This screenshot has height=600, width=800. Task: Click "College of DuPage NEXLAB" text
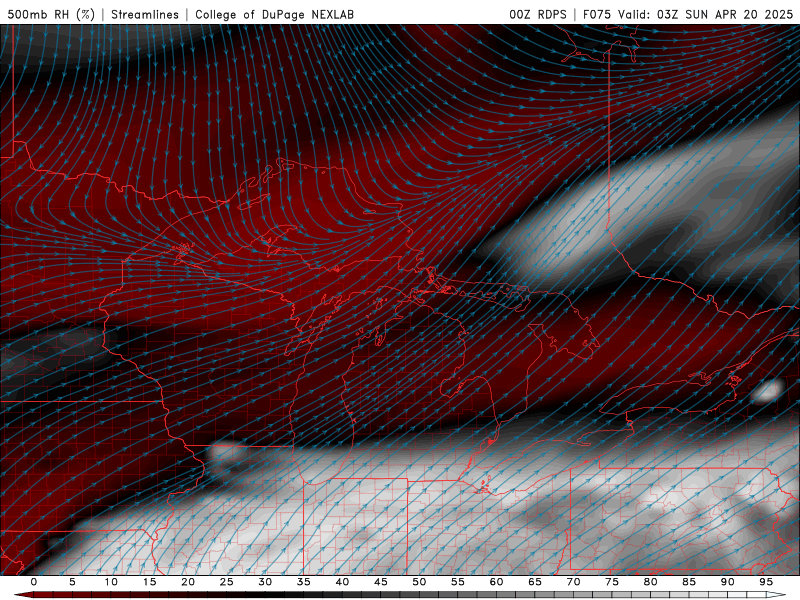(x=274, y=14)
